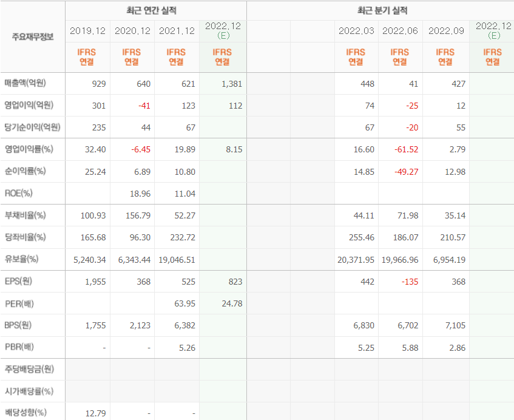Click the reserve ratio value 20,371.95
Image resolution: width=514 pixels, height=420 pixels.
point(356,260)
